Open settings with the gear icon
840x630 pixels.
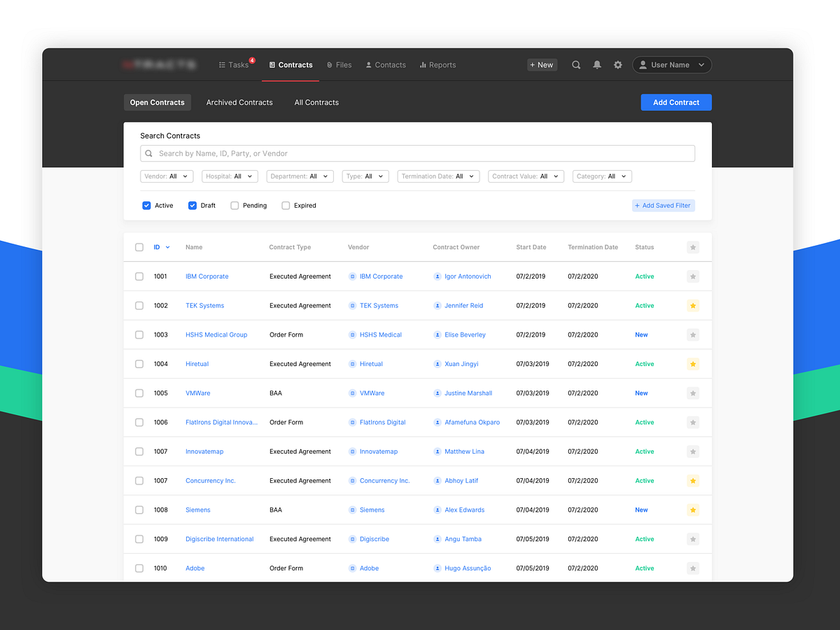[617, 64]
